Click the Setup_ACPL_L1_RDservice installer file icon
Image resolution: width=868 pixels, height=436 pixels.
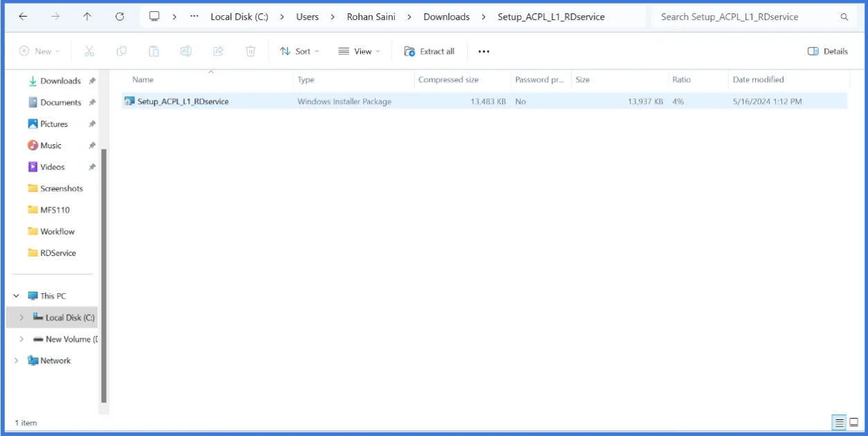(130, 101)
